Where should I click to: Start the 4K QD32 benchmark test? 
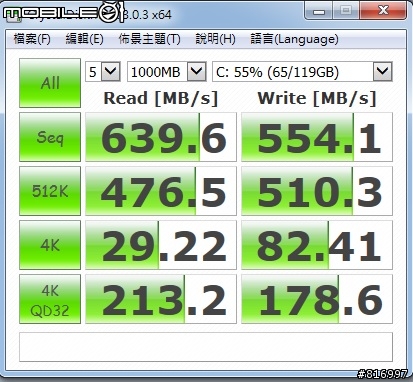[50, 299]
